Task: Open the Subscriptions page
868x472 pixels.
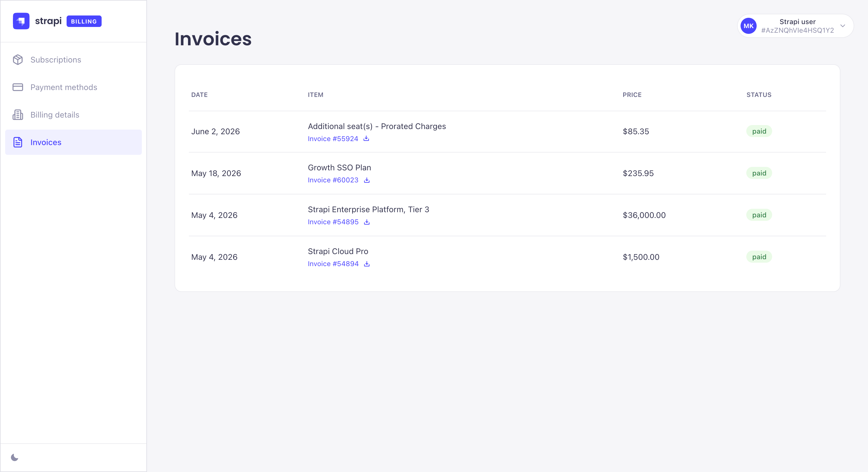Action: coord(73,60)
